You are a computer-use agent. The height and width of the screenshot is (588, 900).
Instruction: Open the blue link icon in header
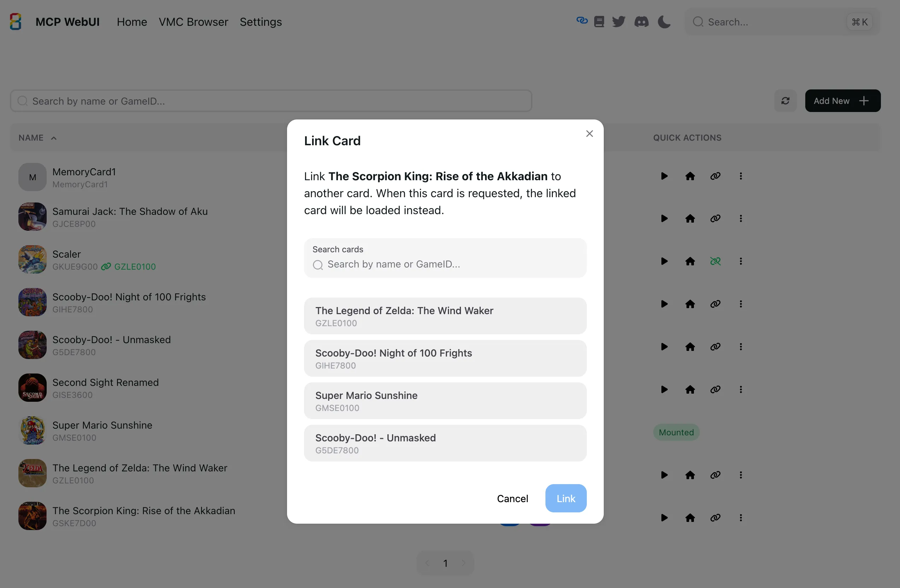(582, 20)
